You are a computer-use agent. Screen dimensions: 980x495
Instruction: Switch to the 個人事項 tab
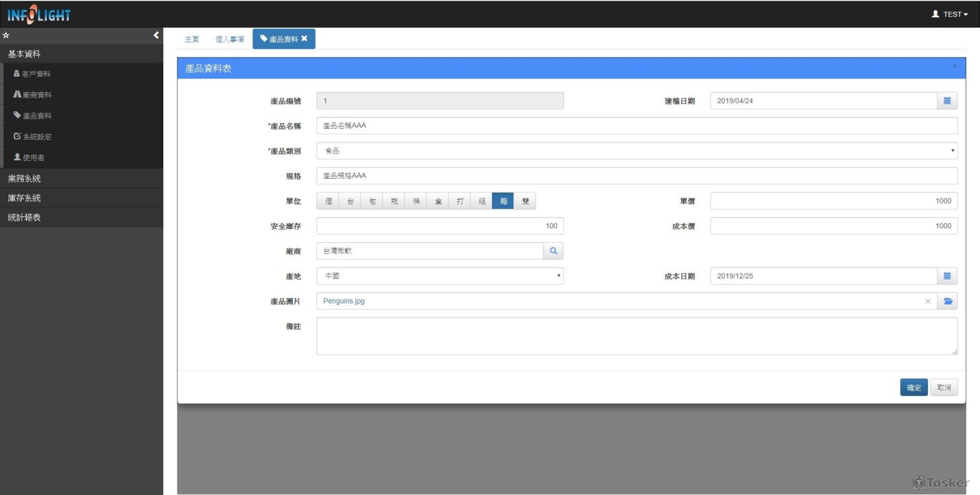click(229, 39)
